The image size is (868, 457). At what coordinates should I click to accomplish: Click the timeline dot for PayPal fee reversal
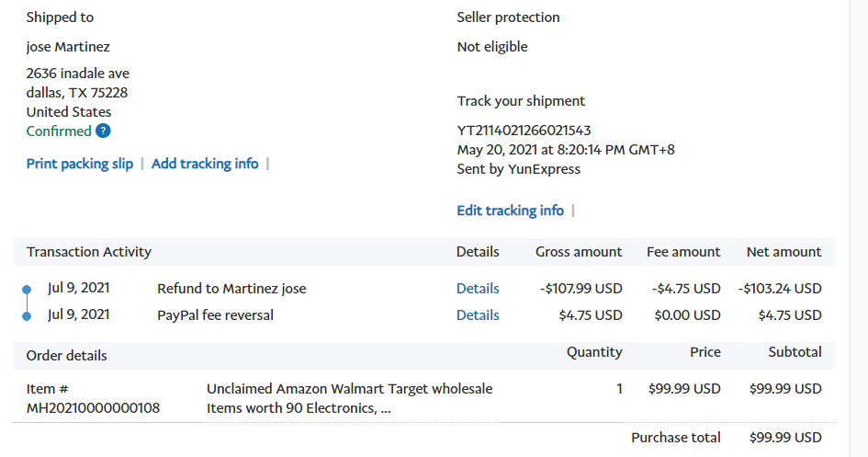(x=27, y=316)
